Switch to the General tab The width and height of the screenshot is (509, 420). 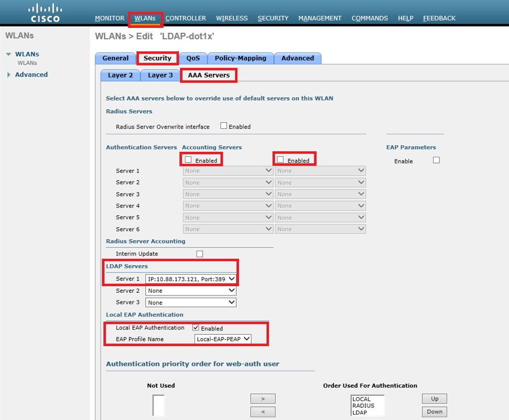click(115, 58)
